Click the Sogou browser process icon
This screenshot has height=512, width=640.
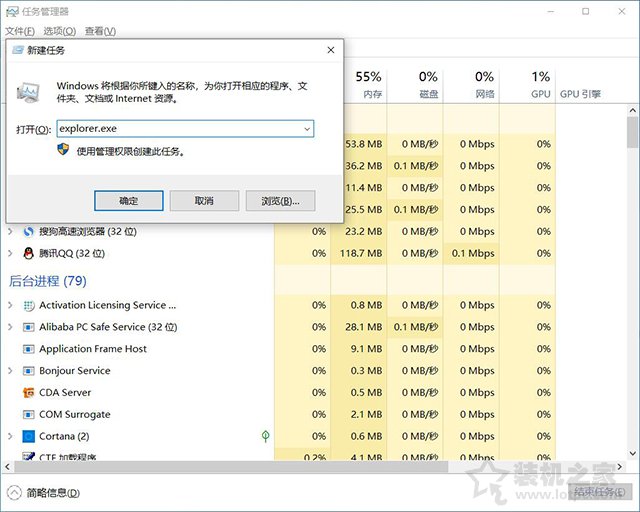(x=28, y=232)
